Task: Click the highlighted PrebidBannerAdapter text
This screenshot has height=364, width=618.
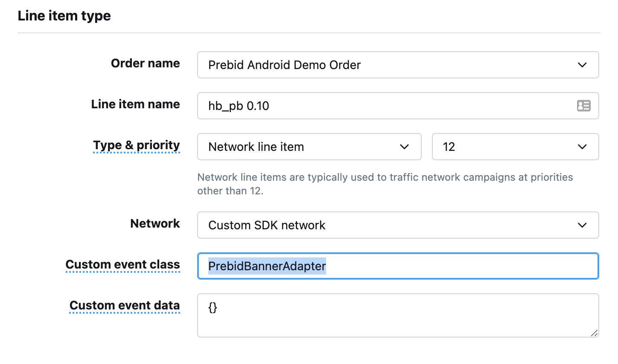Action: tap(267, 266)
